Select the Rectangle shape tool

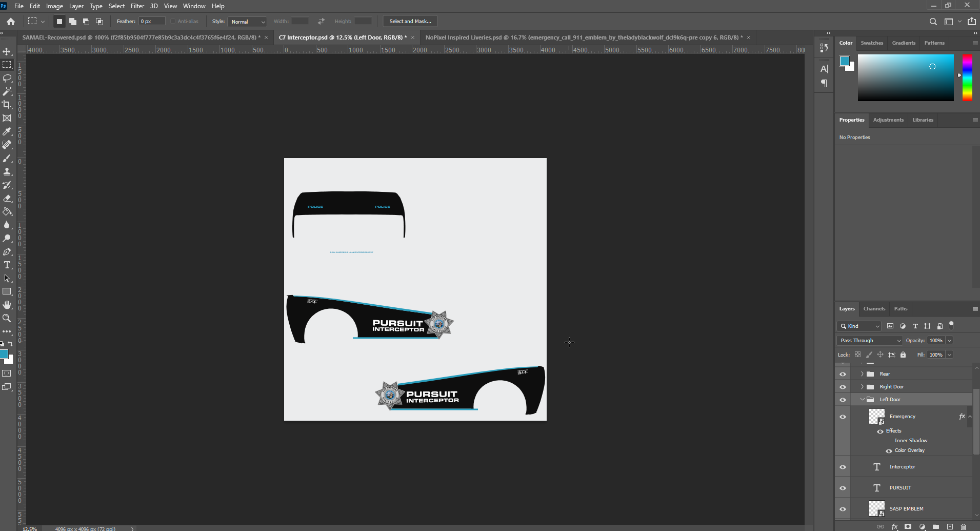pos(7,291)
